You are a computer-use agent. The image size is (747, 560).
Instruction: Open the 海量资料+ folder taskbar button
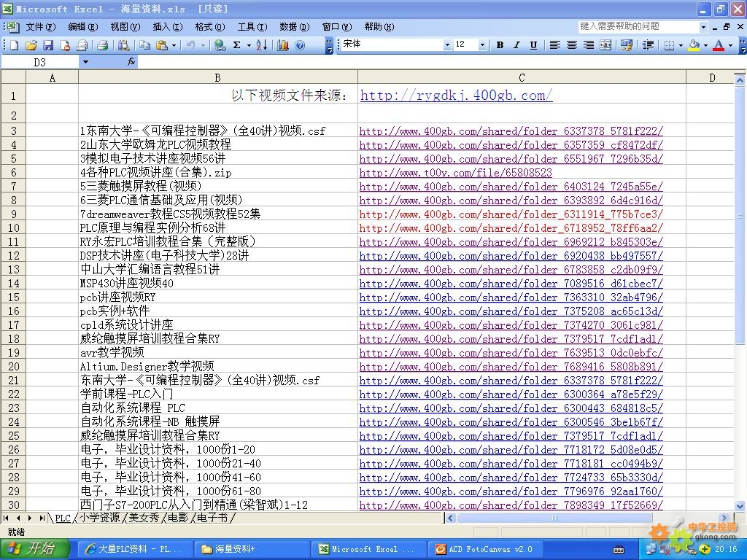[250, 549]
